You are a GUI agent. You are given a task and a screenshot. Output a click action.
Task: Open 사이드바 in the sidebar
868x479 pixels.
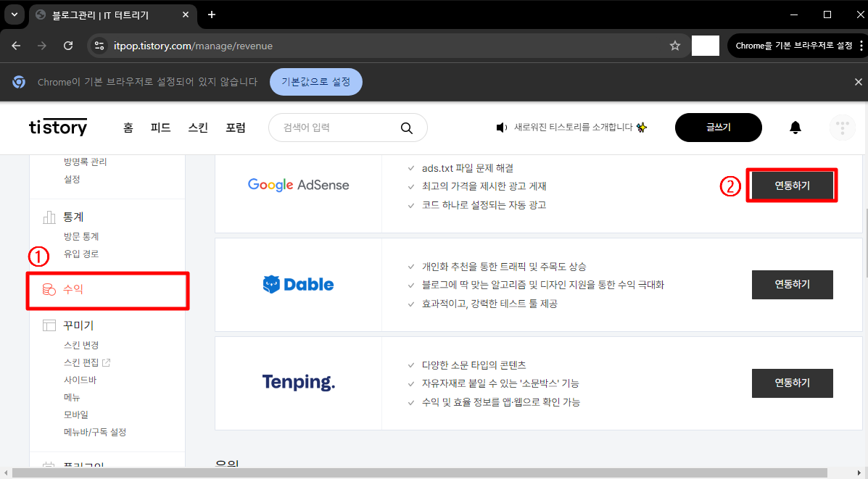[x=80, y=380]
